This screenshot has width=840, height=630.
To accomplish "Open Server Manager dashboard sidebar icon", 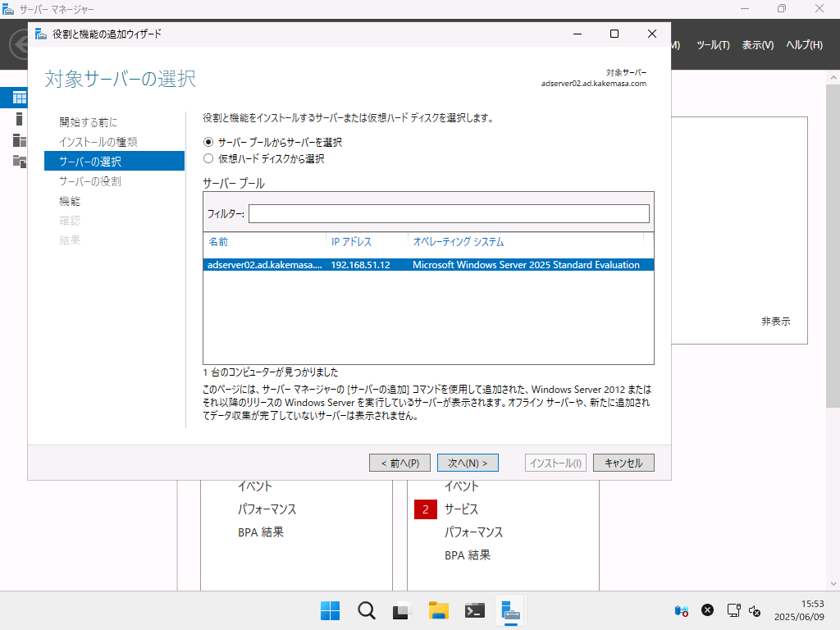I will (20, 98).
